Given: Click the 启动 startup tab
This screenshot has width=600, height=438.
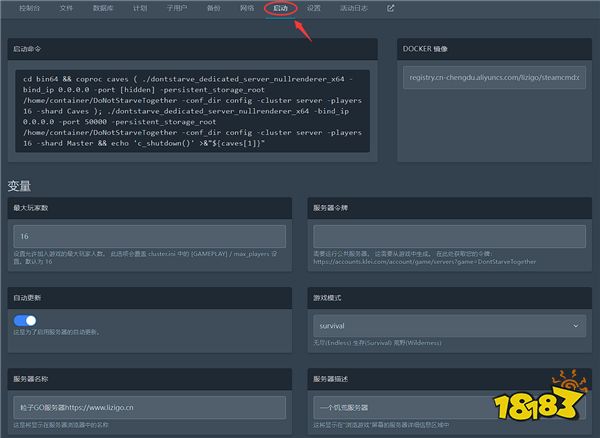Looking at the screenshot, I should pos(281,8).
